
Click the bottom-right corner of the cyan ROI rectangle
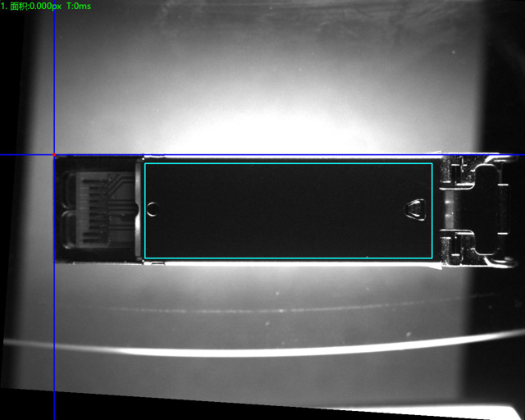[x=432, y=258]
